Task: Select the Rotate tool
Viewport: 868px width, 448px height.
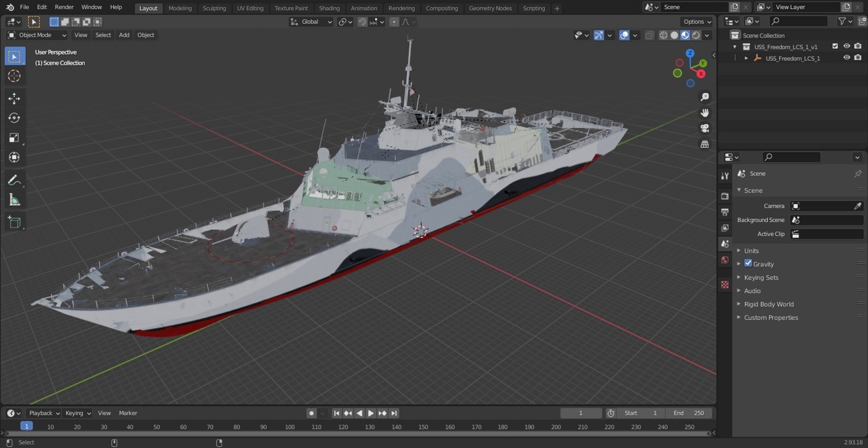Action: pyautogui.click(x=14, y=118)
